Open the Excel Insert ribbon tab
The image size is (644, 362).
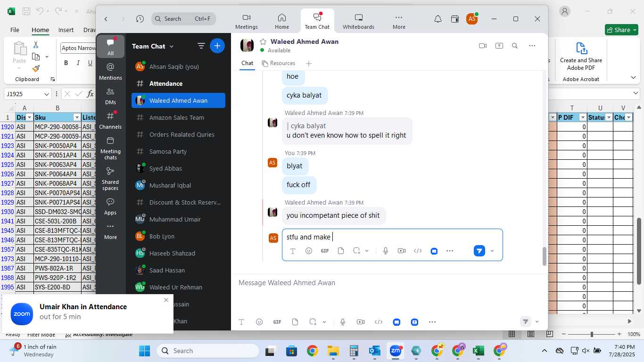pyautogui.click(x=66, y=30)
